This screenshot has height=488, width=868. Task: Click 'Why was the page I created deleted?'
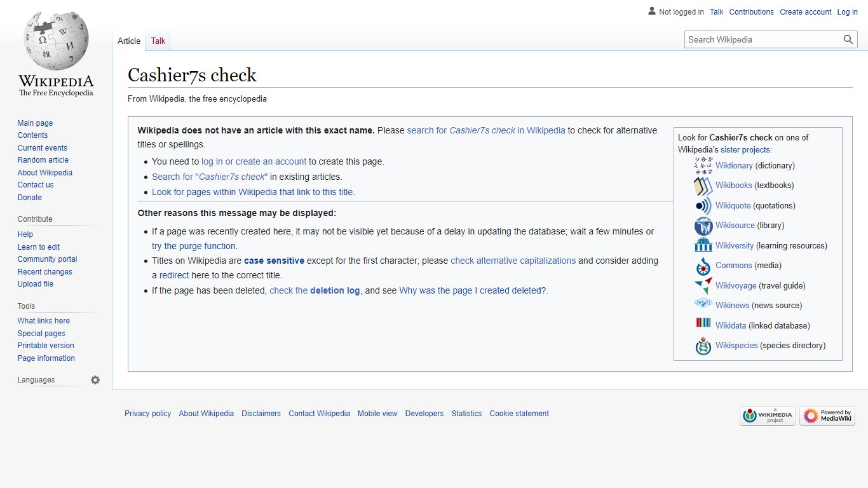(473, 290)
